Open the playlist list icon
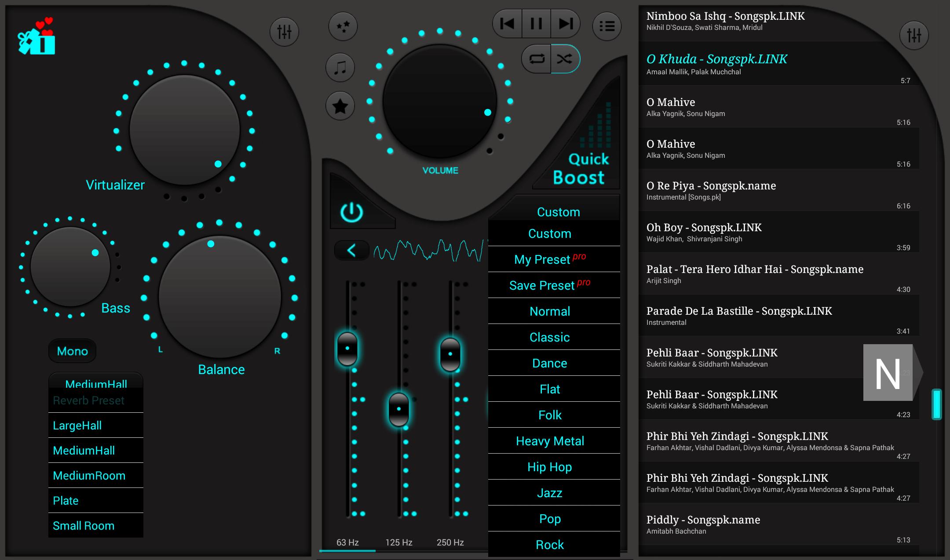 tap(607, 26)
